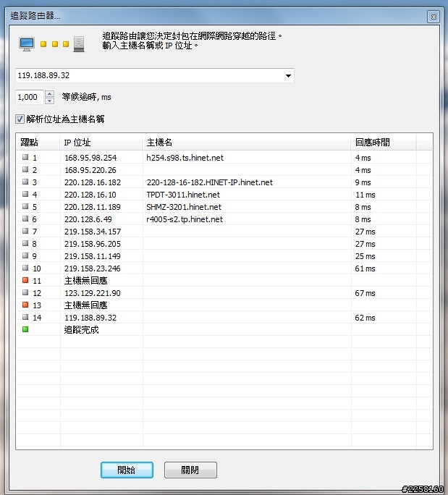
Task: Click the red no-response icon of hop 11
Action: (x=25, y=280)
